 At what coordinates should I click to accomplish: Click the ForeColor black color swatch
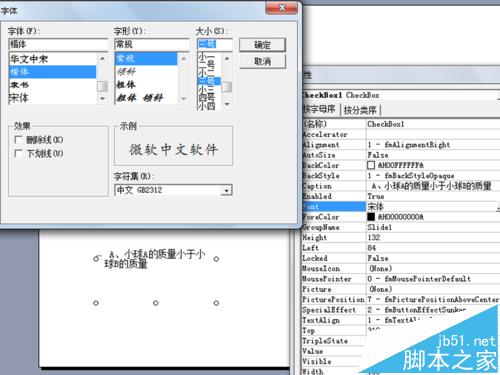pos(371,217)
